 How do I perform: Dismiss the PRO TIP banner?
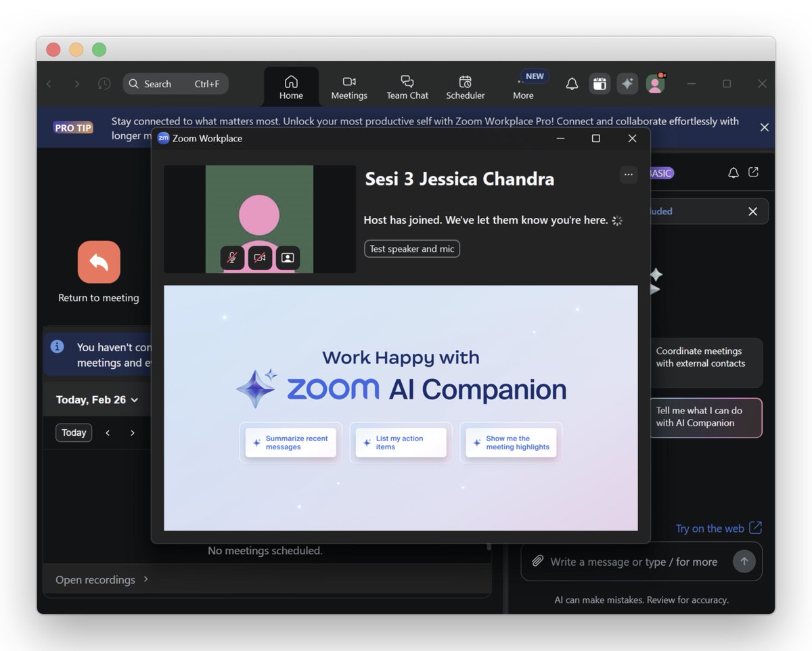tap(764, 127)
